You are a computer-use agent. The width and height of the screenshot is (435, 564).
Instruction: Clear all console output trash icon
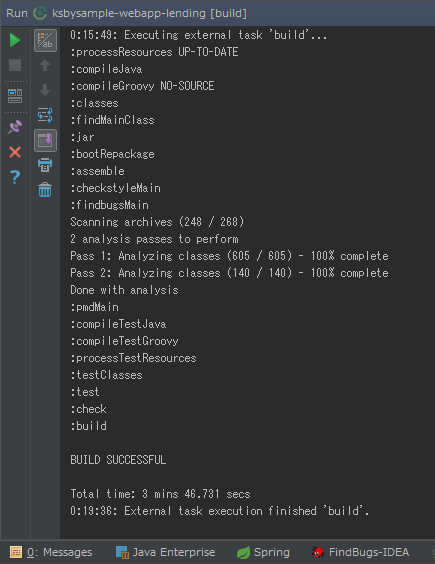pos(45,190)
